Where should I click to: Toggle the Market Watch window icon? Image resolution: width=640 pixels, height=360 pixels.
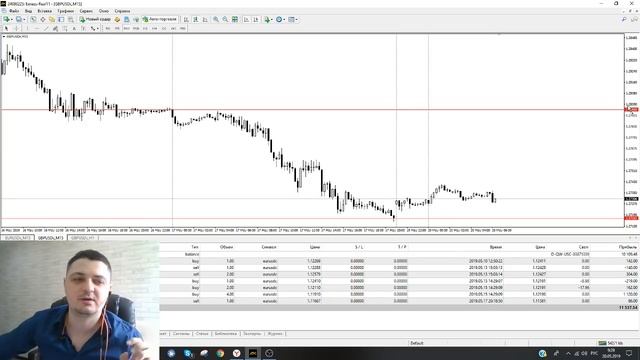(33, 19)
